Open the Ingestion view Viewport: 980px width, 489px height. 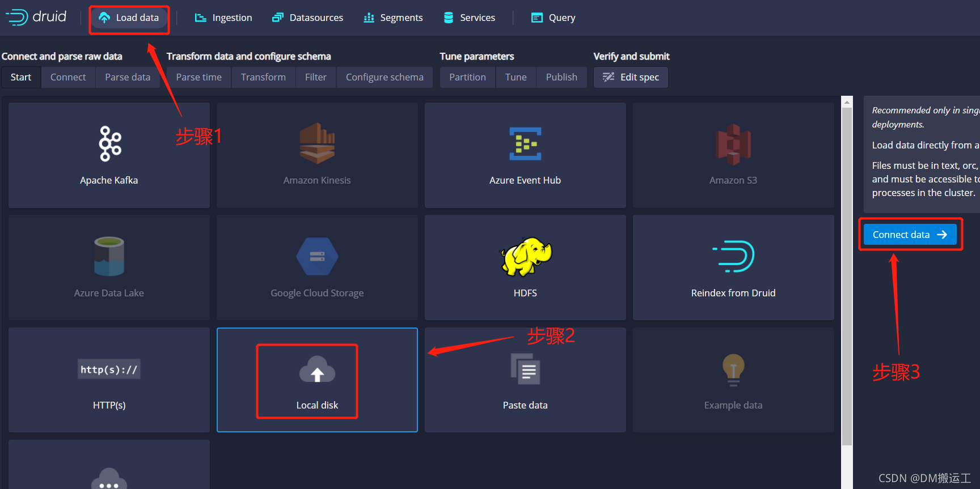(223, 18)
